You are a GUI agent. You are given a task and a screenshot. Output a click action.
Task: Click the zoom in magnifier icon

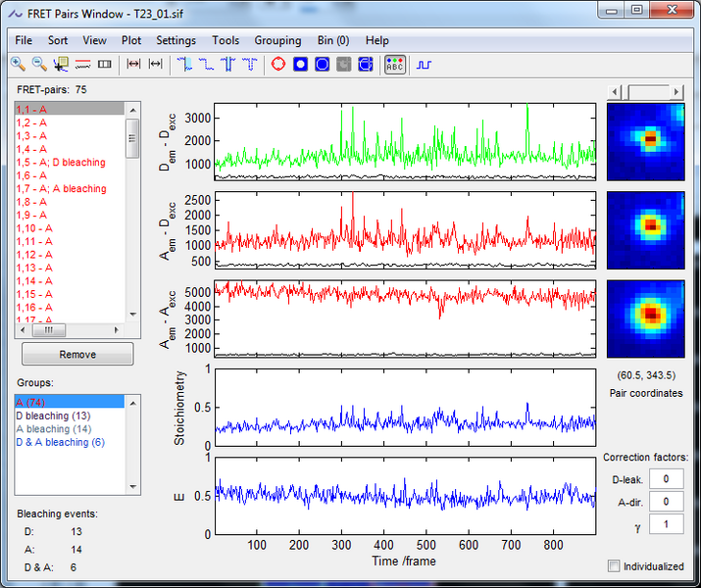(x=18, y=64)
